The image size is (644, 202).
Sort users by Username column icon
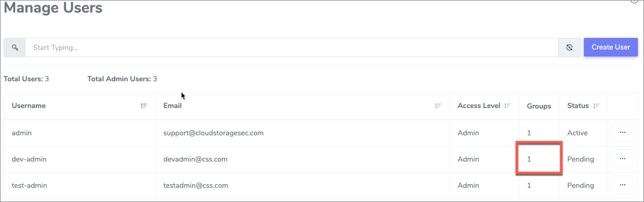[x=144, y=106]
